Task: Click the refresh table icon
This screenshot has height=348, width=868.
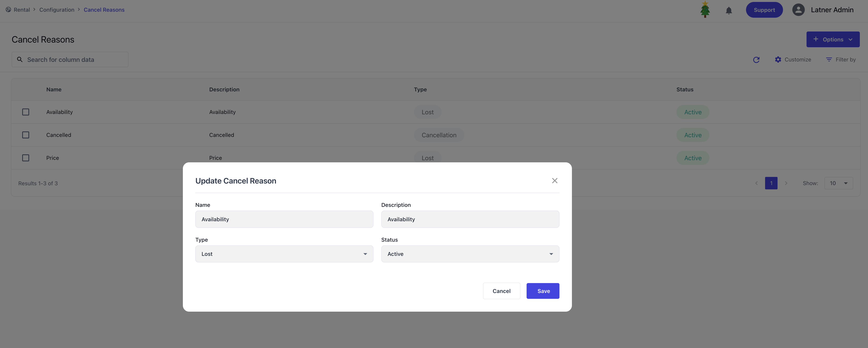Action: 756,60
